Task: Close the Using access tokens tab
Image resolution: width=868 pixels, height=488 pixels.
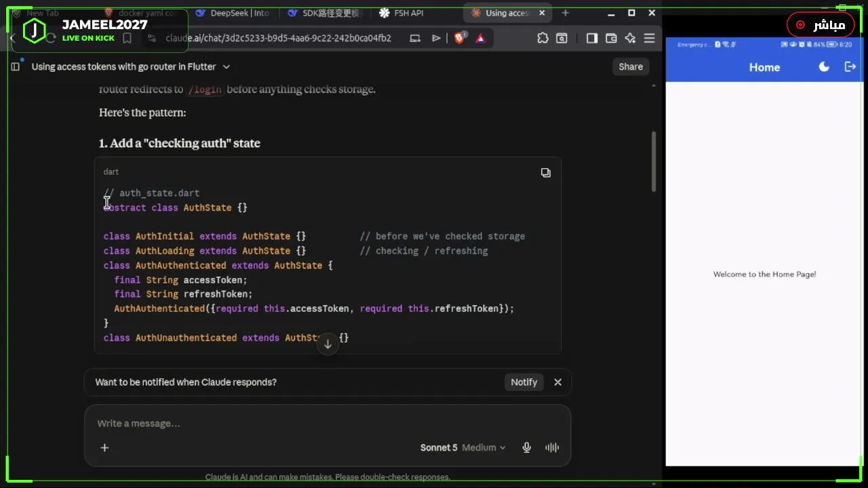Action: click(542, 13)
